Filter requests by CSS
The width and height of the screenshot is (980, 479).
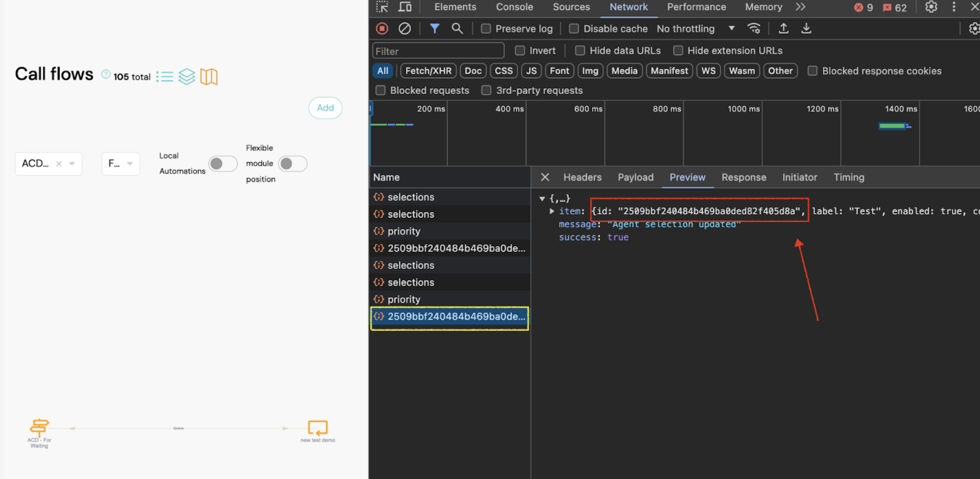503,71
